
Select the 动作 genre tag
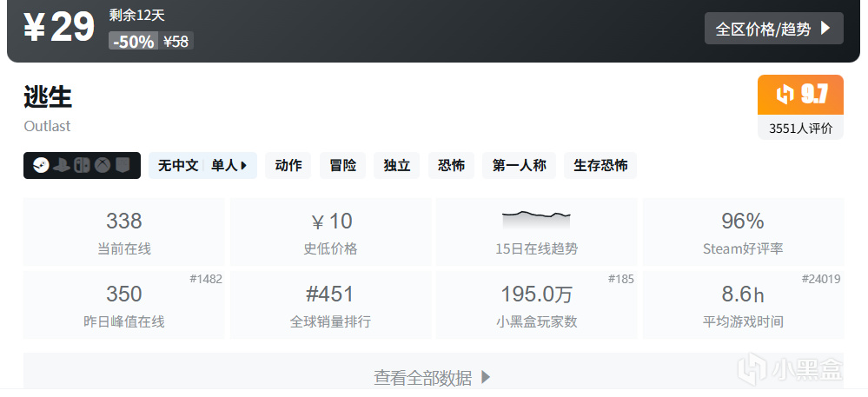tap(288, 166)
